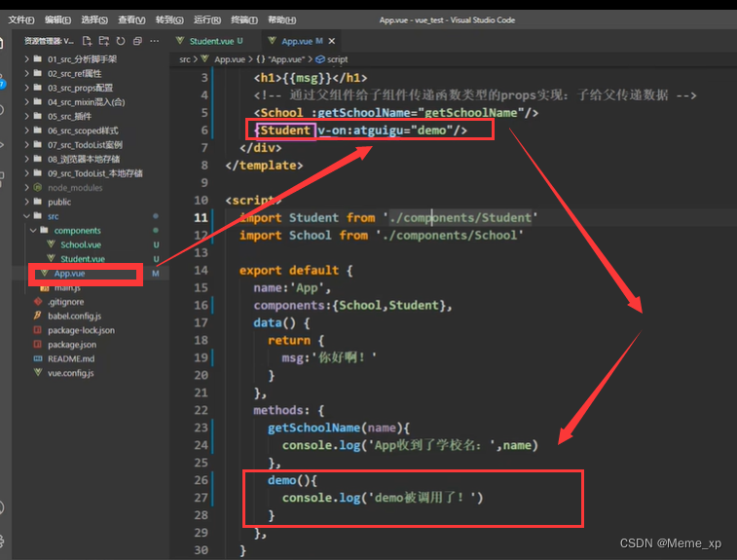Screen dimensions: 737x560
Task: Open the 查看(V) menu
Action: 131,20
